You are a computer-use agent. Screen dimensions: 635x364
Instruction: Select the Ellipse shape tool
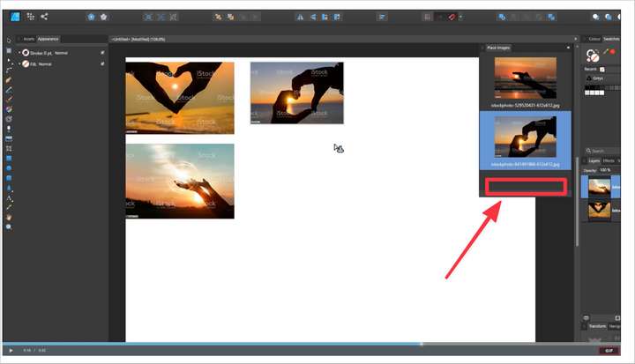9,168
